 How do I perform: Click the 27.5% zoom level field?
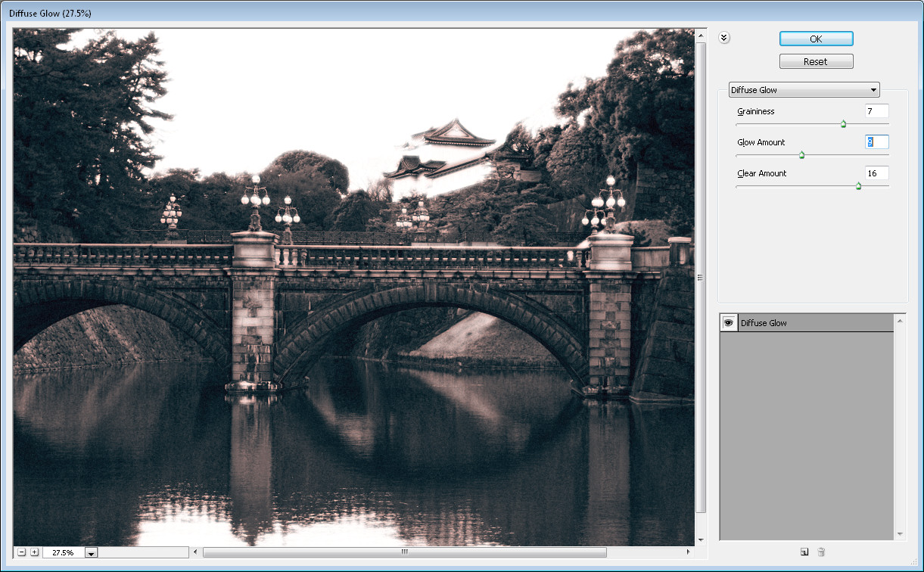64,552
